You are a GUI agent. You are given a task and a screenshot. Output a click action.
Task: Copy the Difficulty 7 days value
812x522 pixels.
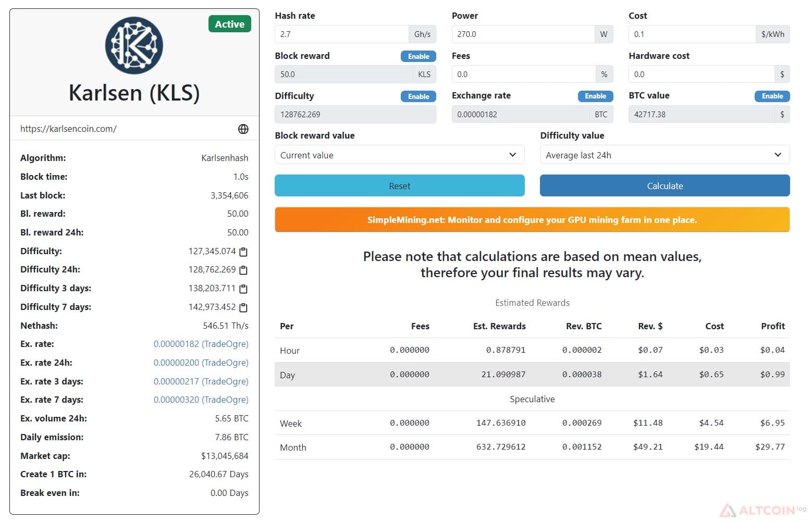point(243,307)
